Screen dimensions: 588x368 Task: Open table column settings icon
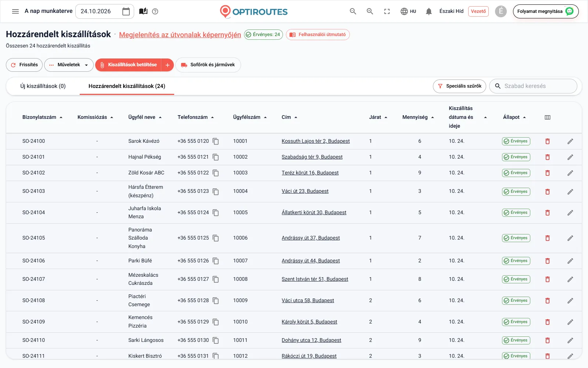548,117
